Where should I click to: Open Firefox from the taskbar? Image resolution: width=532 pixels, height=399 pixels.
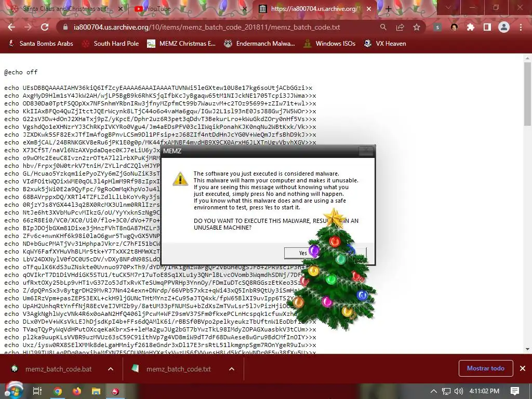tap(77, 391)
